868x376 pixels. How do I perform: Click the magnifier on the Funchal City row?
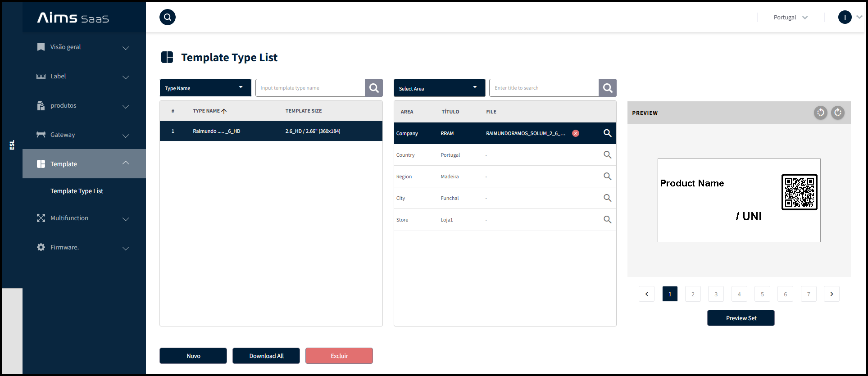pos(608,198)
